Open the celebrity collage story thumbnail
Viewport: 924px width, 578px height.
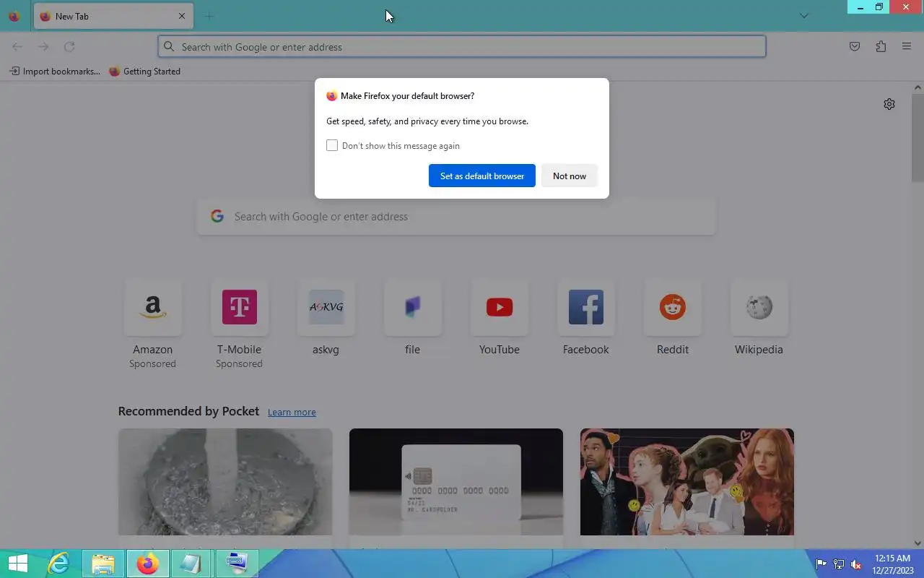[x=687, y=482]
